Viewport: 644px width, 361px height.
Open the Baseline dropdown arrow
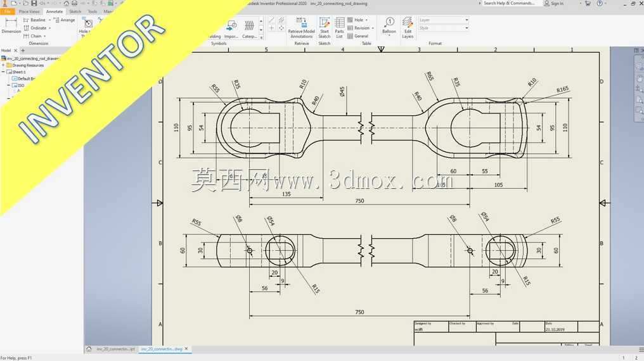click(x=49, y=20)
